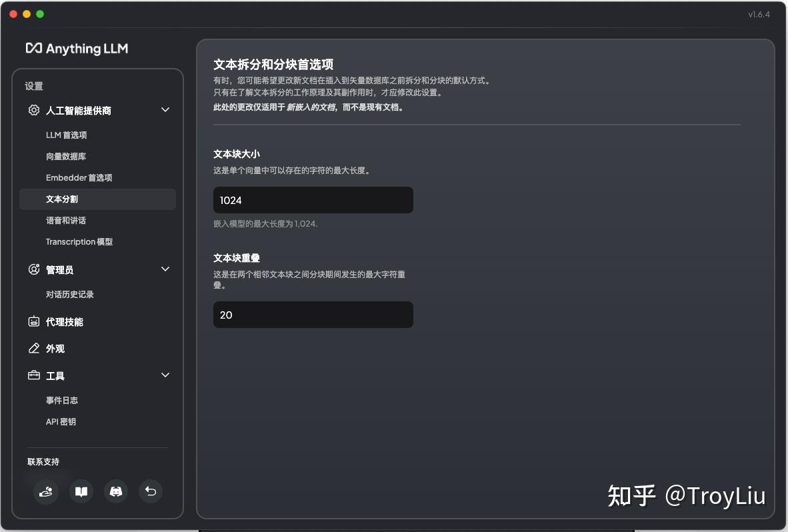This screenshot has width=788, height=532.
Task: Click the 嵌入模型的最大长度为 1,024 hint
Action: (265, 223)
